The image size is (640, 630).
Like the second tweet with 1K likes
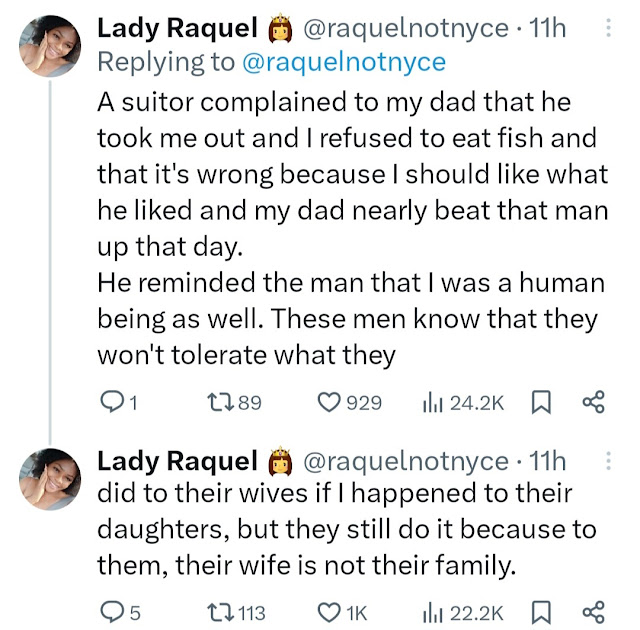click(329, 612)
